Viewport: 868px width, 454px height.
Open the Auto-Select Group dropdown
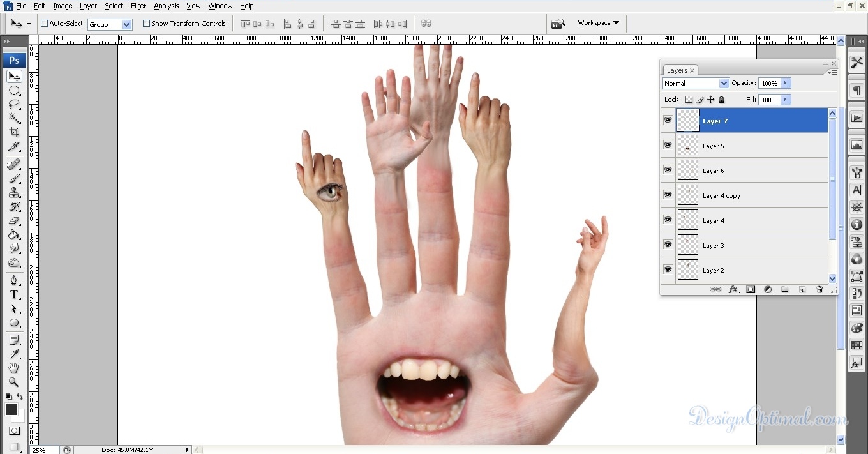(126, 24)
